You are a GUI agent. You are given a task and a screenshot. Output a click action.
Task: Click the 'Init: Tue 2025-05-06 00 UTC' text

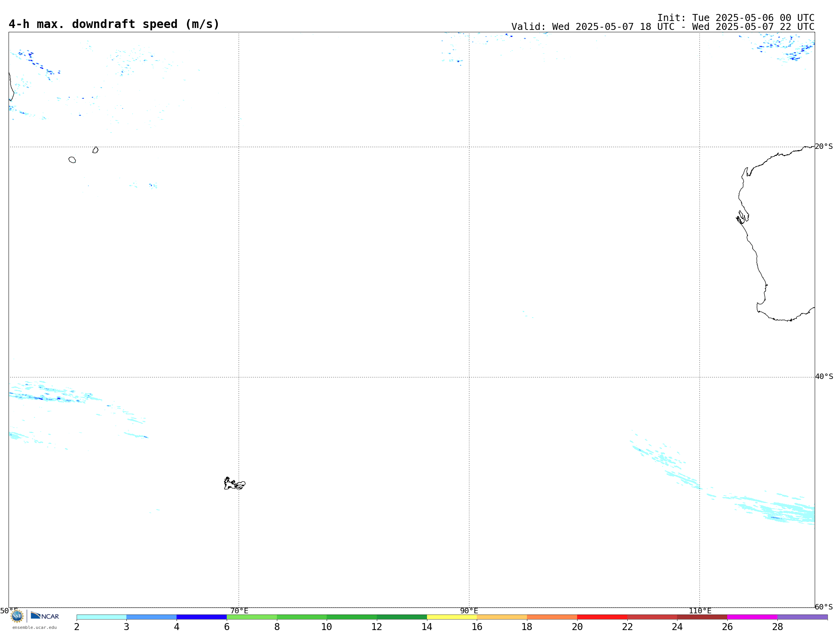736,18
